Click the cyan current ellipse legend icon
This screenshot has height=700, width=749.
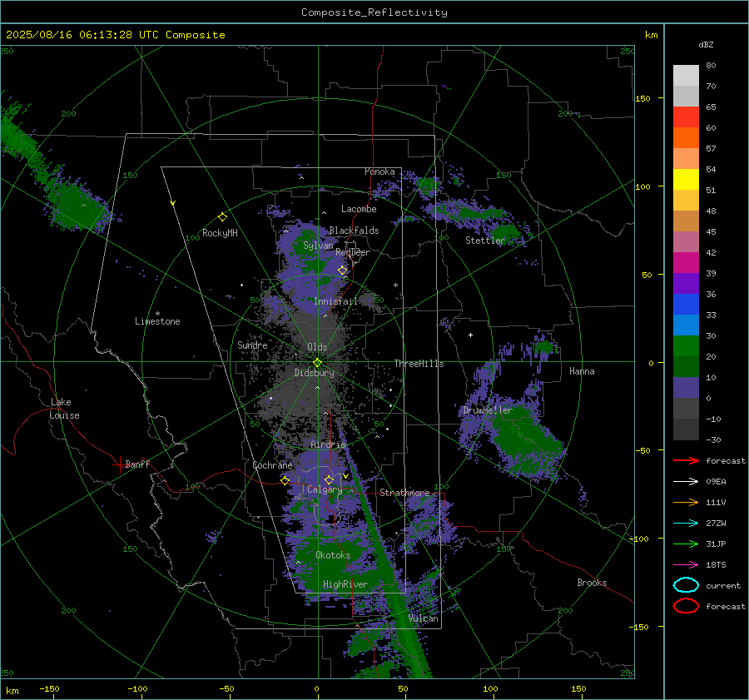[686, 585]
